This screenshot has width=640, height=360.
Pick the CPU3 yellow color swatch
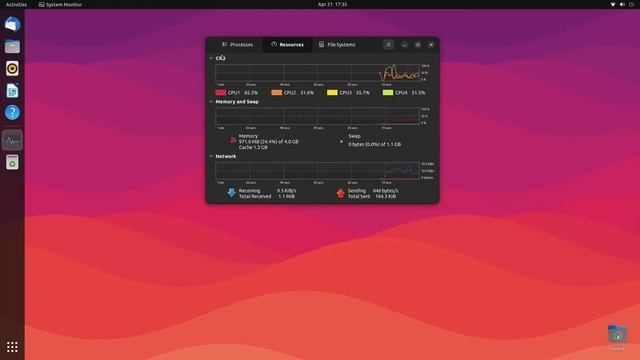(x=332, y=93)
